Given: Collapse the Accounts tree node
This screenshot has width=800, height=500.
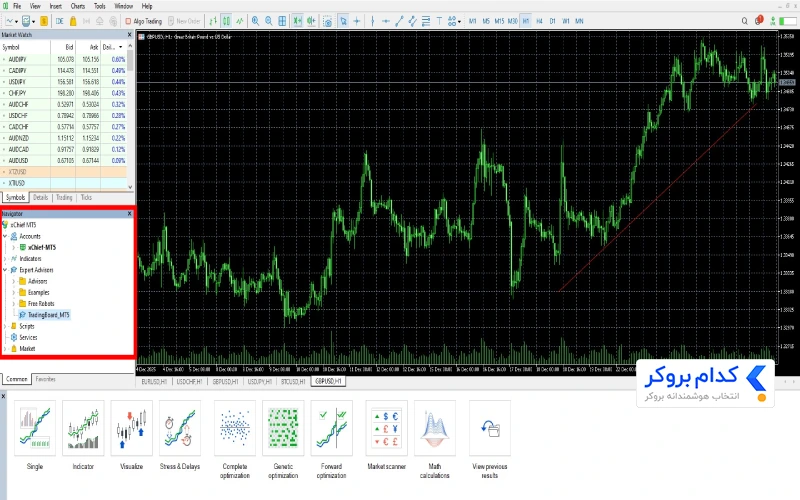Looking at the screenshot, I should (x=5, y=236).
